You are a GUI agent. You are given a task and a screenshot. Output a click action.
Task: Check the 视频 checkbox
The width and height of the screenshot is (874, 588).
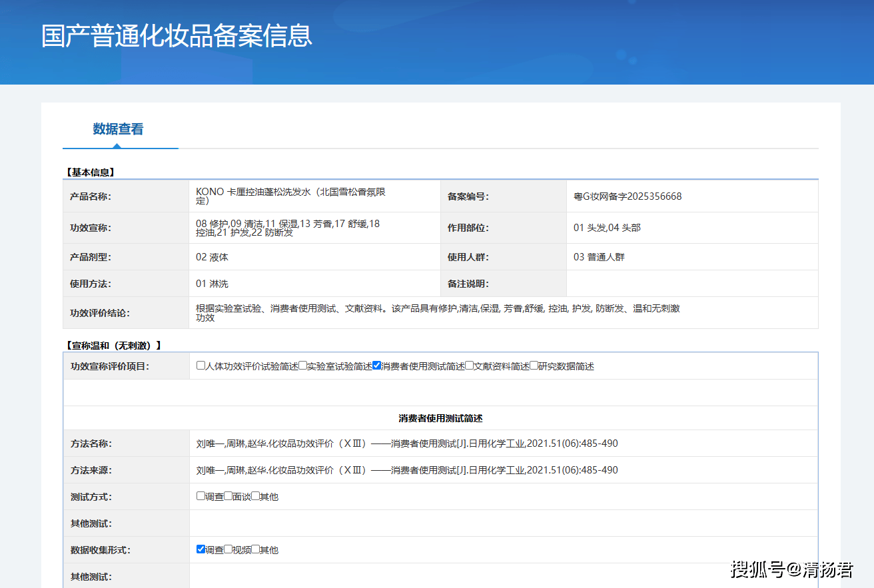(x=228, y=549)
